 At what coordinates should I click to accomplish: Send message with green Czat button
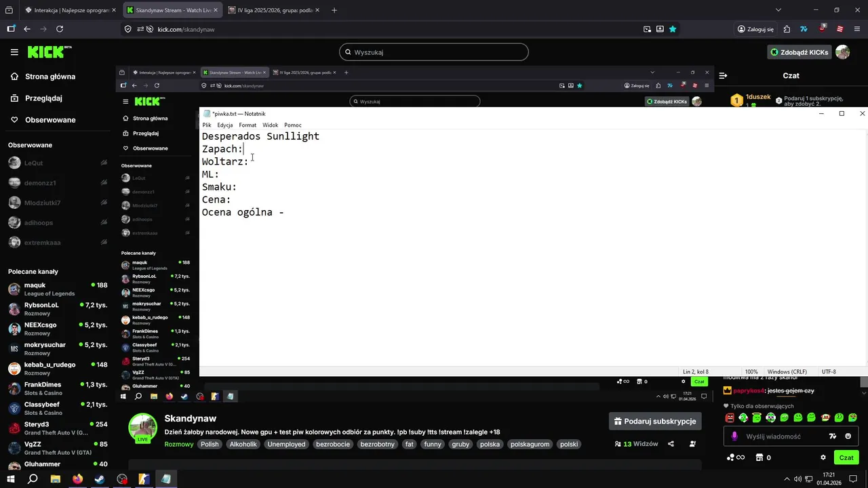pyautogui.click(x=846, y=457)
